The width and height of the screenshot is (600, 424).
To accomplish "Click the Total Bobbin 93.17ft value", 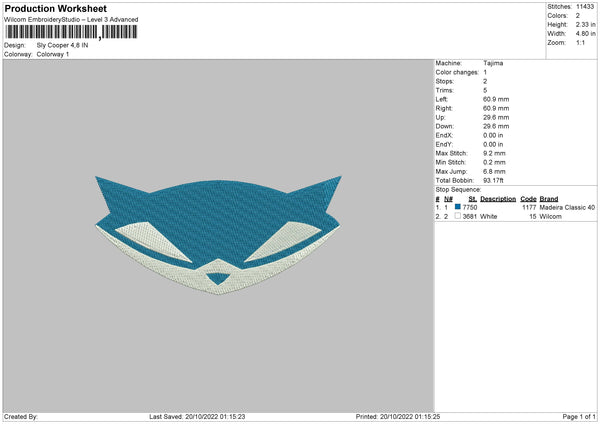I will click(x=495, y=180).
